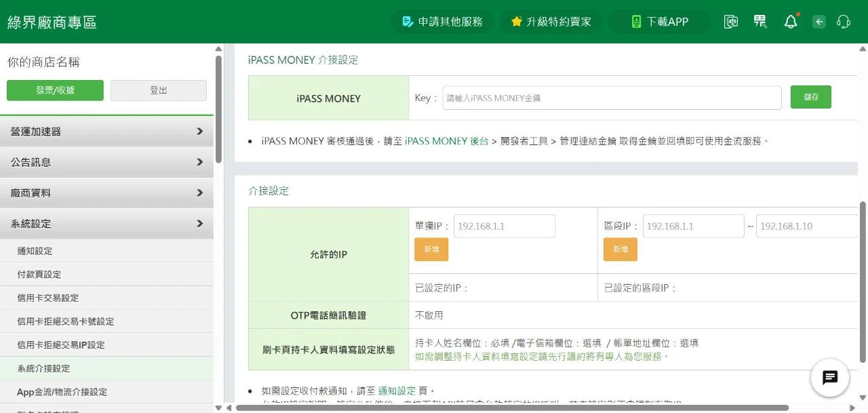Click the OTP電話簡訊驗證 row label
868x413 pixels.
328,315
